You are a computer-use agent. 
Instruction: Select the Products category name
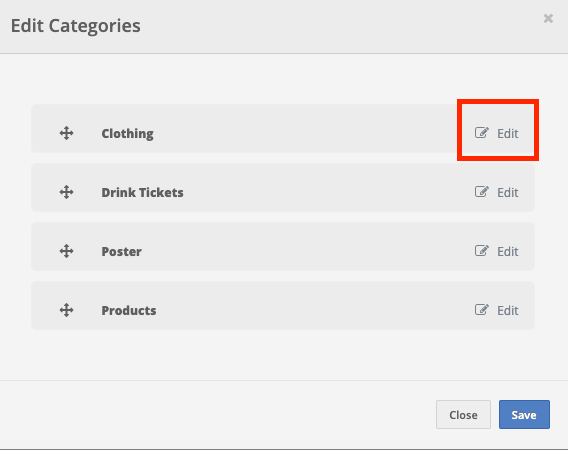129,311
